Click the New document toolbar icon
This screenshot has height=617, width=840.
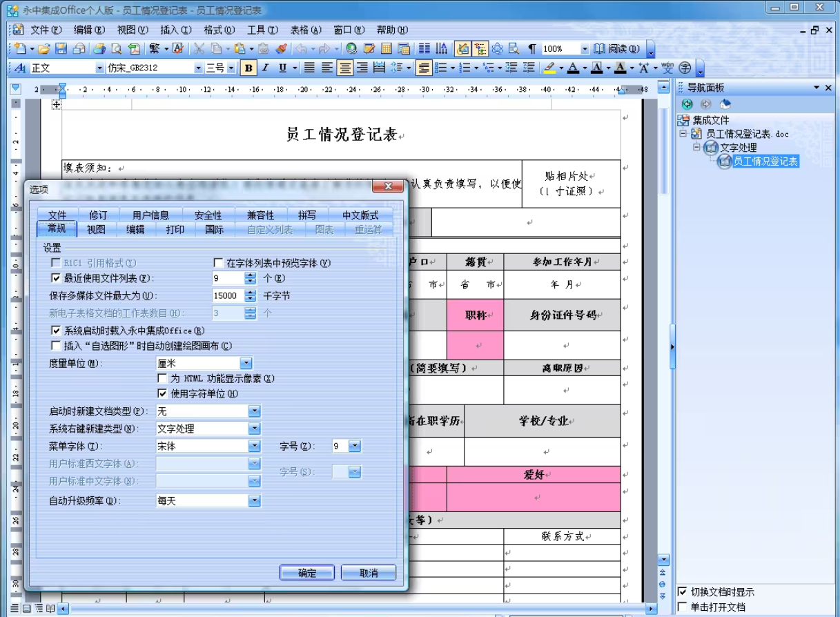[x=19, y=49]
